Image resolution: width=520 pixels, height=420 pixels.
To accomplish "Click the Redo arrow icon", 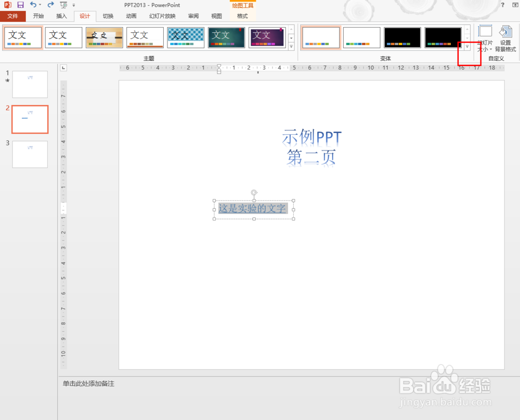I will pos(50,5).
